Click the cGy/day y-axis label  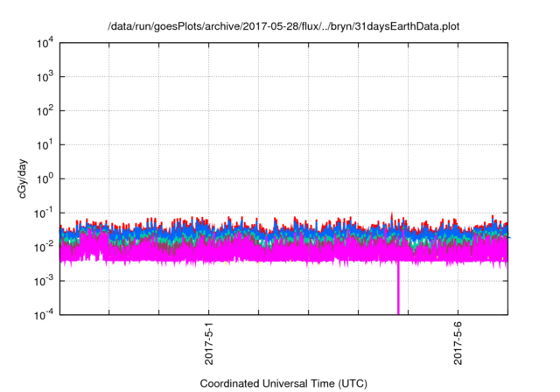tap(22, 178)
